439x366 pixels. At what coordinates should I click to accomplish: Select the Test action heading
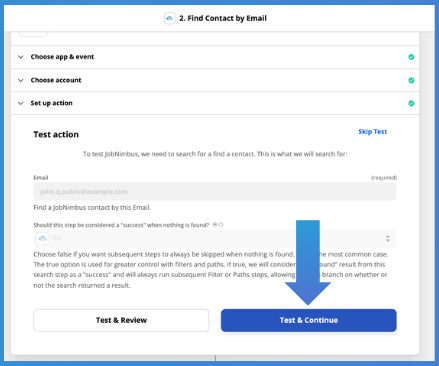tap(56, 135)
